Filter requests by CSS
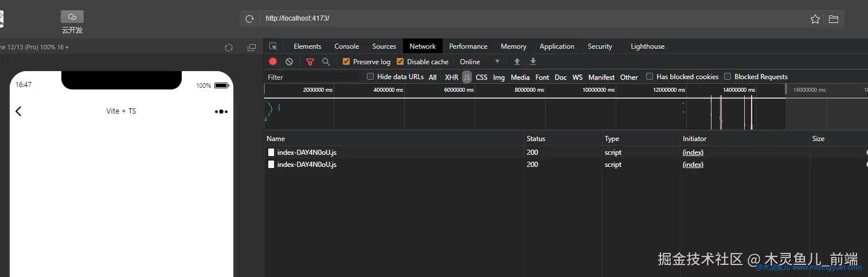The image size is (868, 277). (482, 77)
